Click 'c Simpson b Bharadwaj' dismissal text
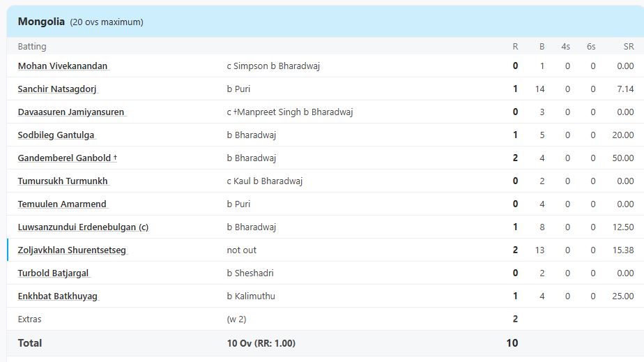 tap(273, 66)
